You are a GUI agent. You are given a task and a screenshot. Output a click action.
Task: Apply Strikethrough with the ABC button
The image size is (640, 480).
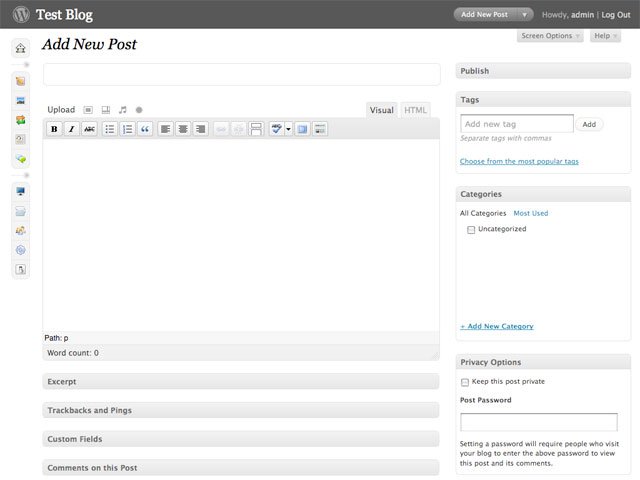[89, 129]
